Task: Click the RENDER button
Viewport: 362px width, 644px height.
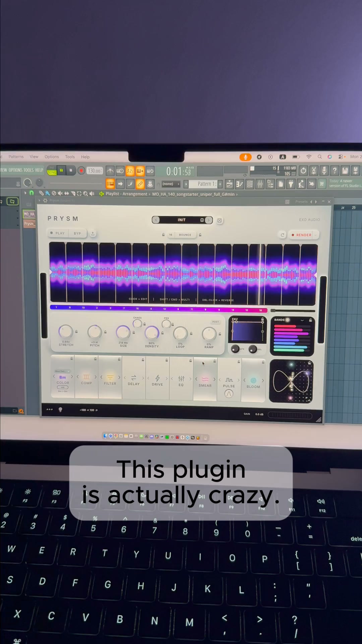Action: pos(301,235)
